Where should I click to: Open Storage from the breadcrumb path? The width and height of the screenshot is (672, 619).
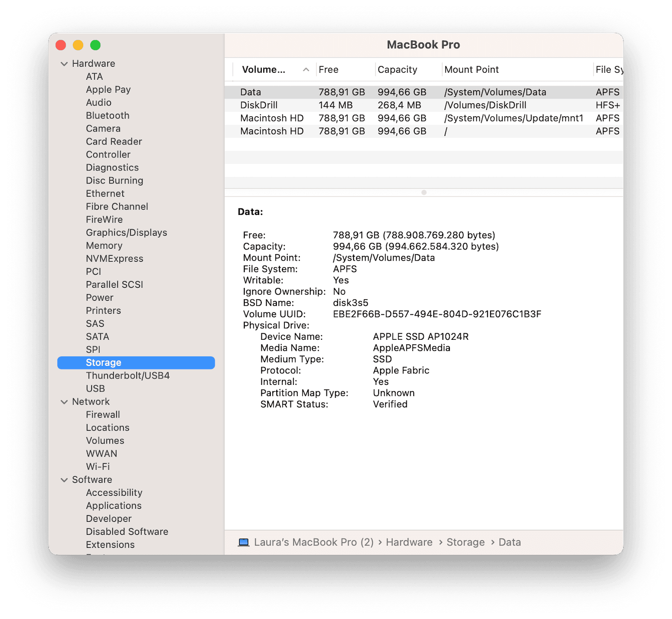tap(465, 542)
